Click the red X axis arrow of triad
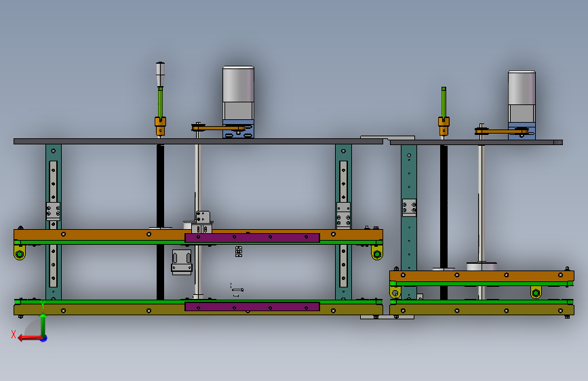This screenshot has height=381, width=588. tap(30, 338)
